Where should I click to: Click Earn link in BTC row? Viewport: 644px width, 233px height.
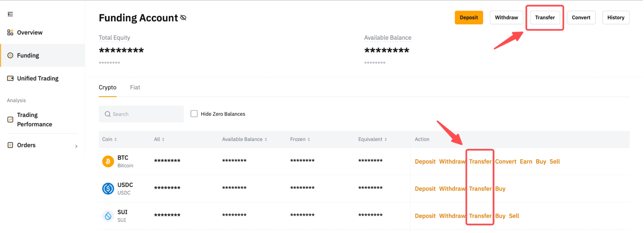(526, 162)
